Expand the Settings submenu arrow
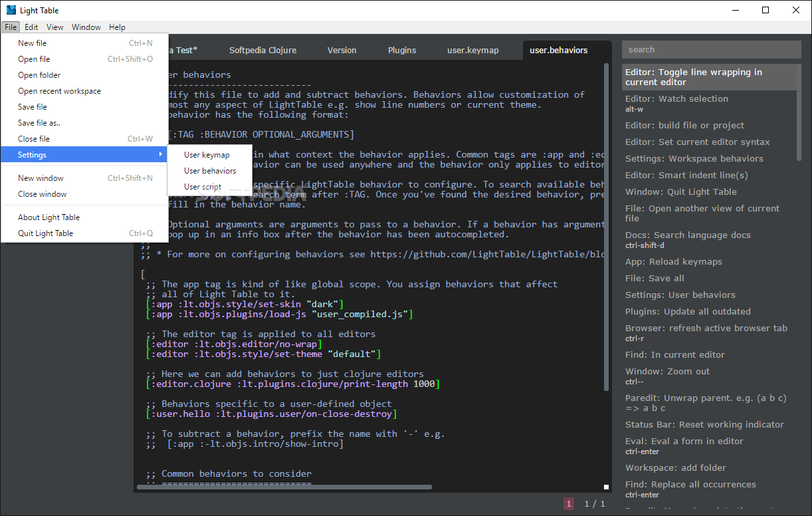Screen dimensions: 812x516 [x=160, y=155]
